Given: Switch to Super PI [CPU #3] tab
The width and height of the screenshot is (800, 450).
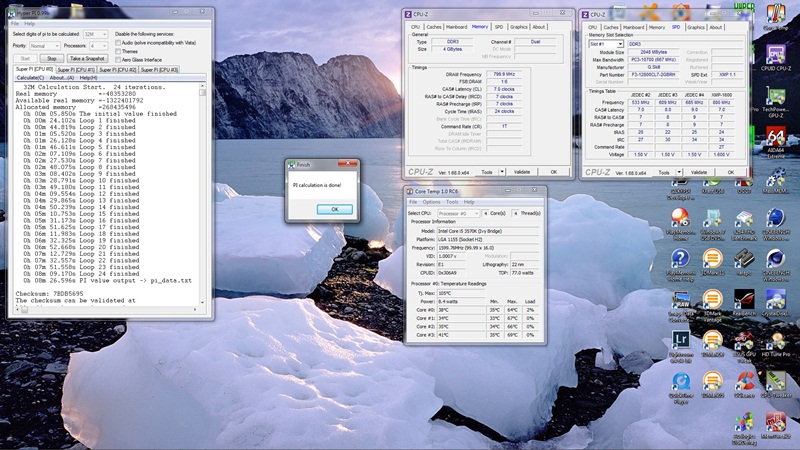Looking at the screenshot, I should click(159, 70).
